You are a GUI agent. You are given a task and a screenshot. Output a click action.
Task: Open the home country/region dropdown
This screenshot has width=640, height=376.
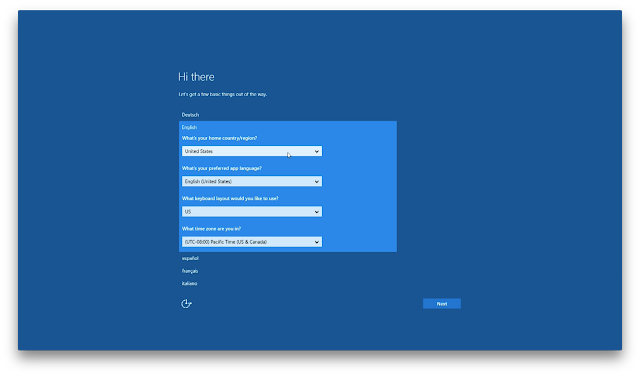251,151
